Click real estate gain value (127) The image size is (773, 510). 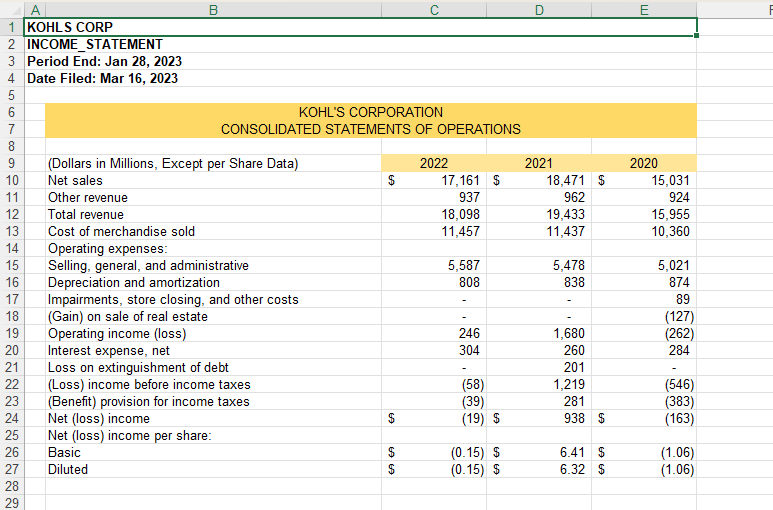[x=679, y=316]
